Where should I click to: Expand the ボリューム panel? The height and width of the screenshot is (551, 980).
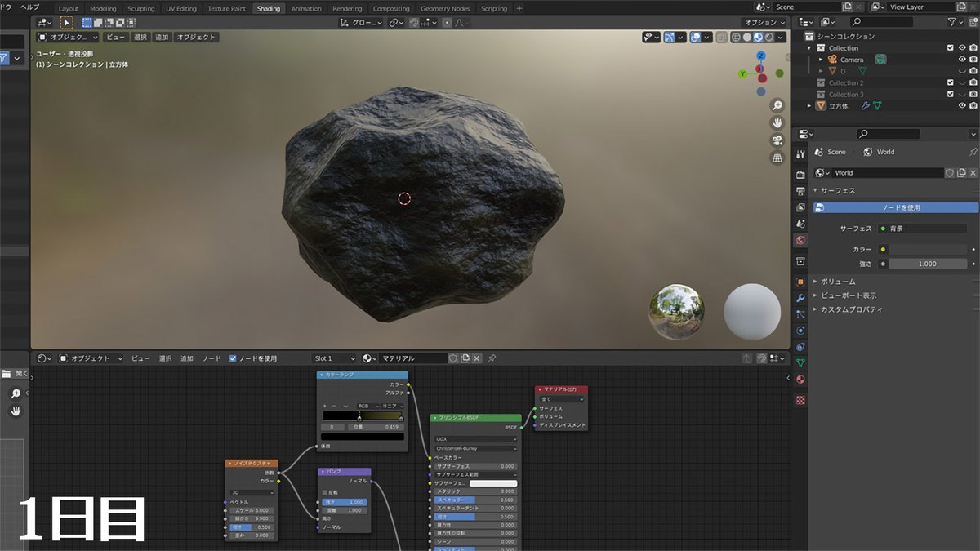pyautogui.click(x=838, y=282)
